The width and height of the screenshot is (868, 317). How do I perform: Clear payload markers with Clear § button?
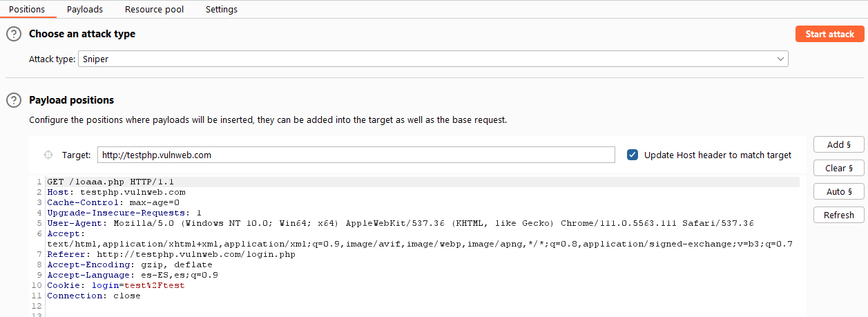coord(839,168)
